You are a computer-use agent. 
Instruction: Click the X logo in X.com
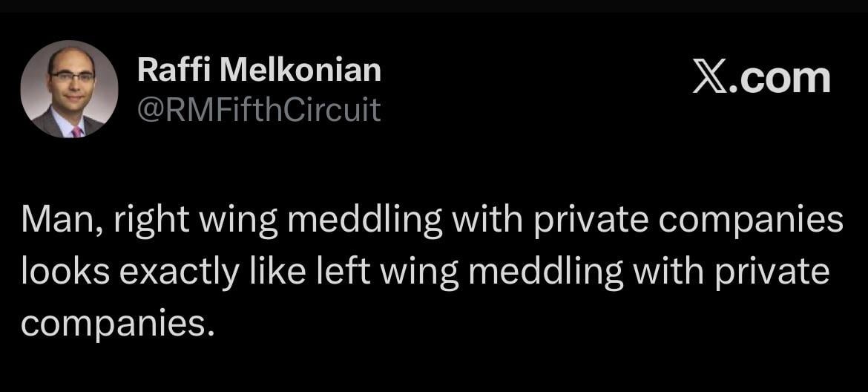(x=710, y=79)
